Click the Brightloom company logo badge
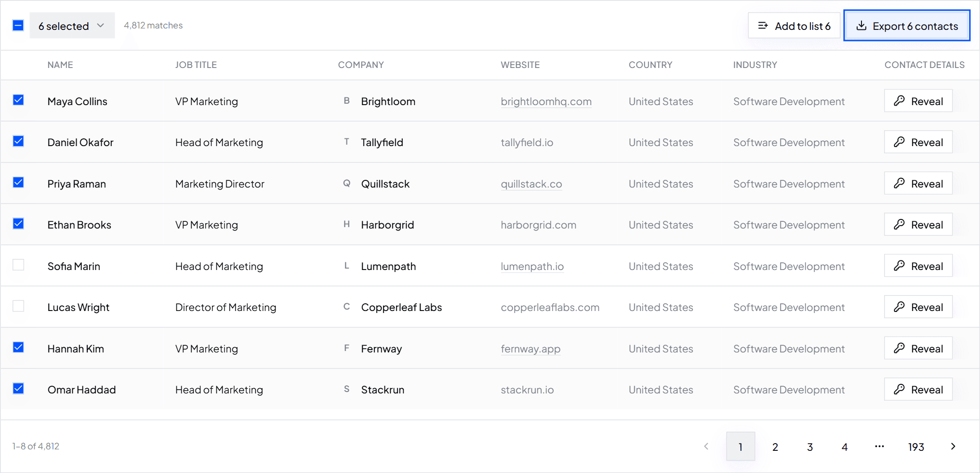The height and width of the screenshot is (473, 980). (x=346, y=101)
